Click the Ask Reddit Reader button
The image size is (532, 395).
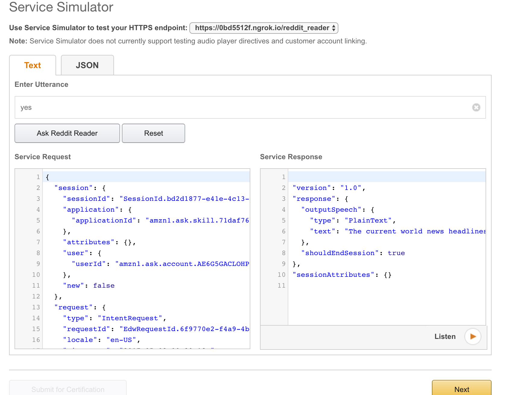click(x=67, y=133)
